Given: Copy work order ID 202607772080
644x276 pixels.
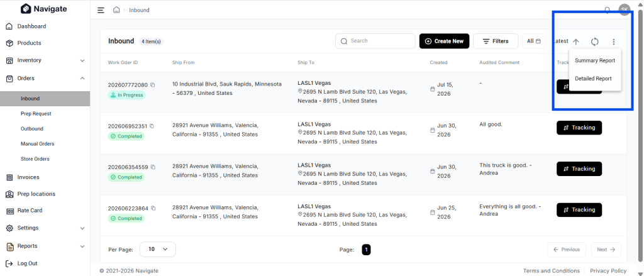Looking at the screenshot, I should click(x=152, y=85).
